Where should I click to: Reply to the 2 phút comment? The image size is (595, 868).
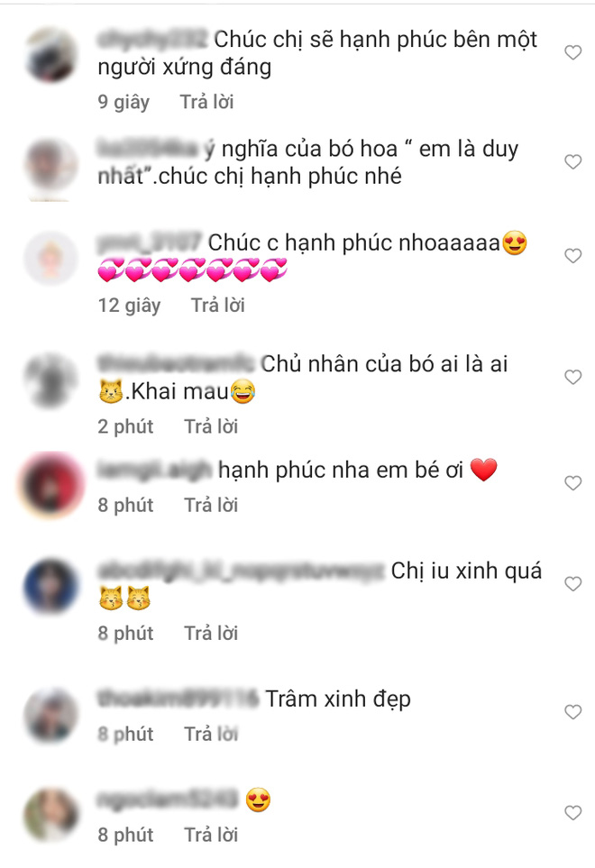click(211, 426)
